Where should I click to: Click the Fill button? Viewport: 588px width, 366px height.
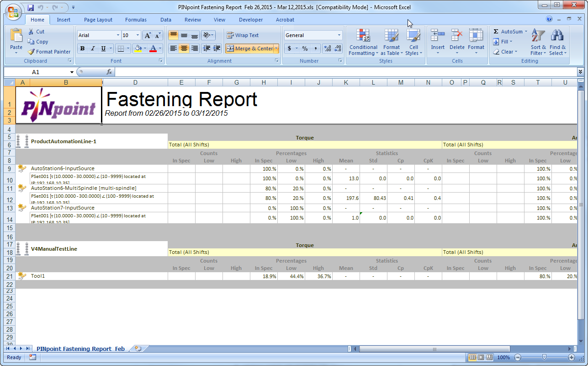(x=503, y=42)
